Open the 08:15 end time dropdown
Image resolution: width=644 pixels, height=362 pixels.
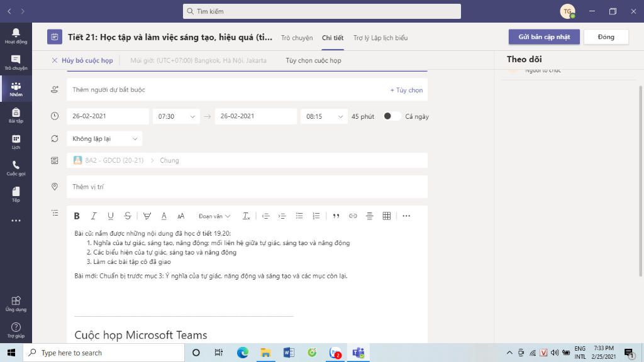click(x=324, y=116)
